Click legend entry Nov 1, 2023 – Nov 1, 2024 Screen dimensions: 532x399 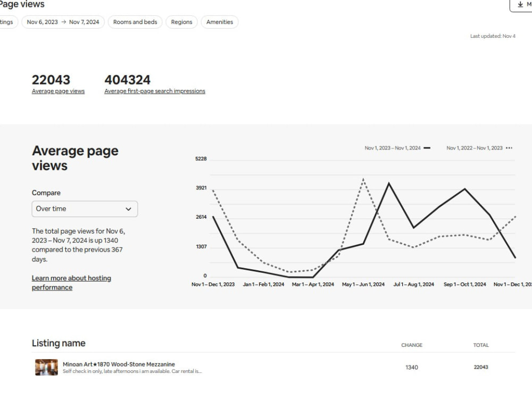[397, 148]
